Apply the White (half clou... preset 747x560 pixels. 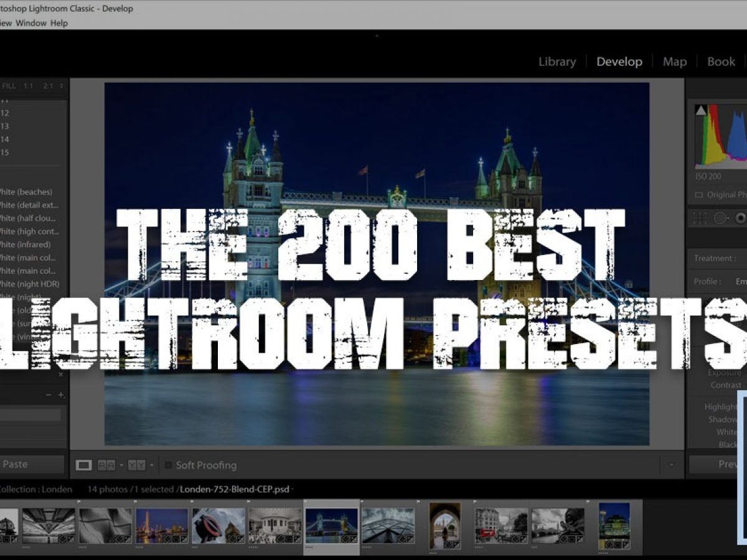28,218
